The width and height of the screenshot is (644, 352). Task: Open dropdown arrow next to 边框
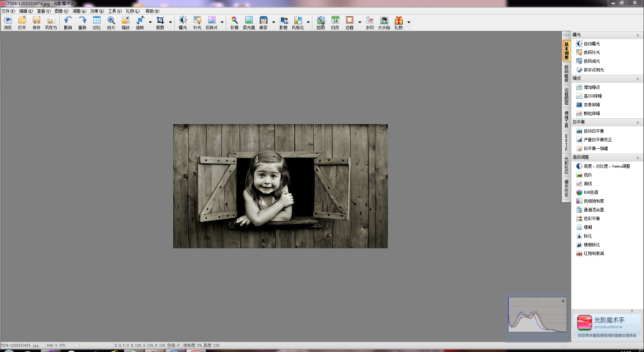coord(360,22)
